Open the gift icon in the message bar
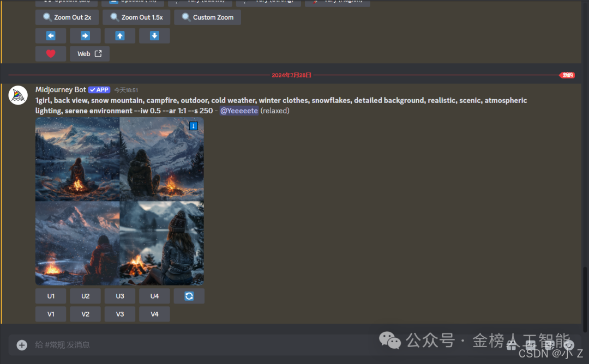 (511, 345)
